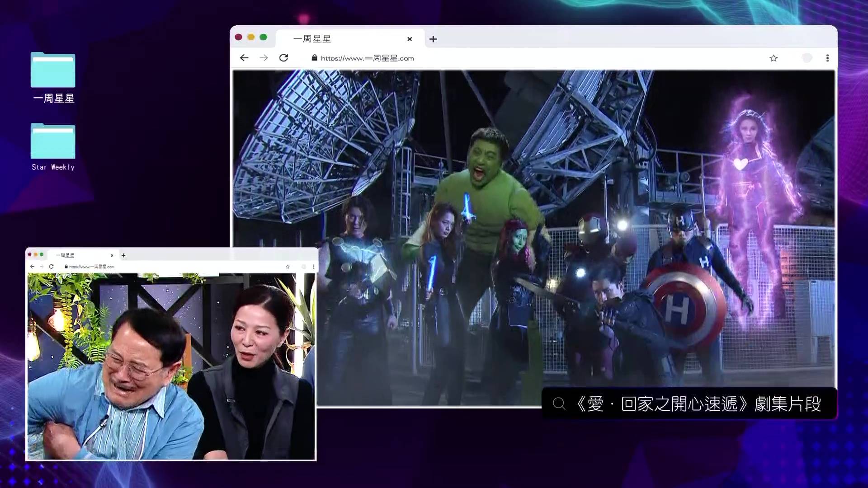
Task: Go forward in the small browser window
Action: [42, 267]
